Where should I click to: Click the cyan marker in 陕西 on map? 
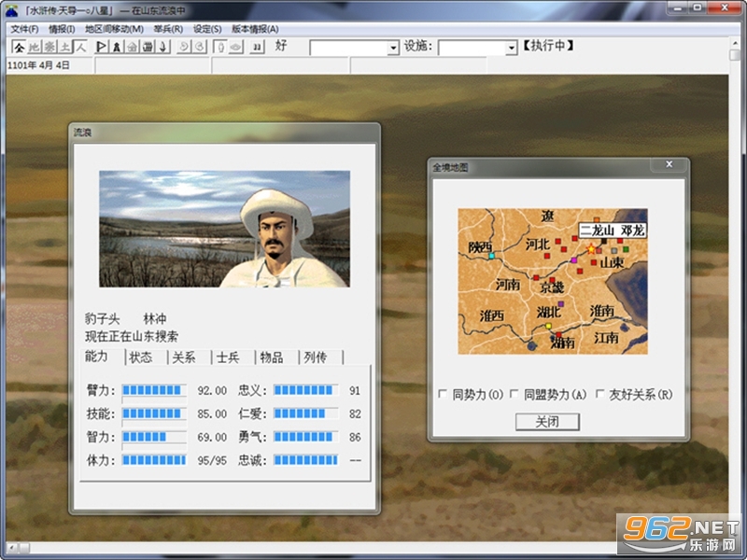coord(492,256)
